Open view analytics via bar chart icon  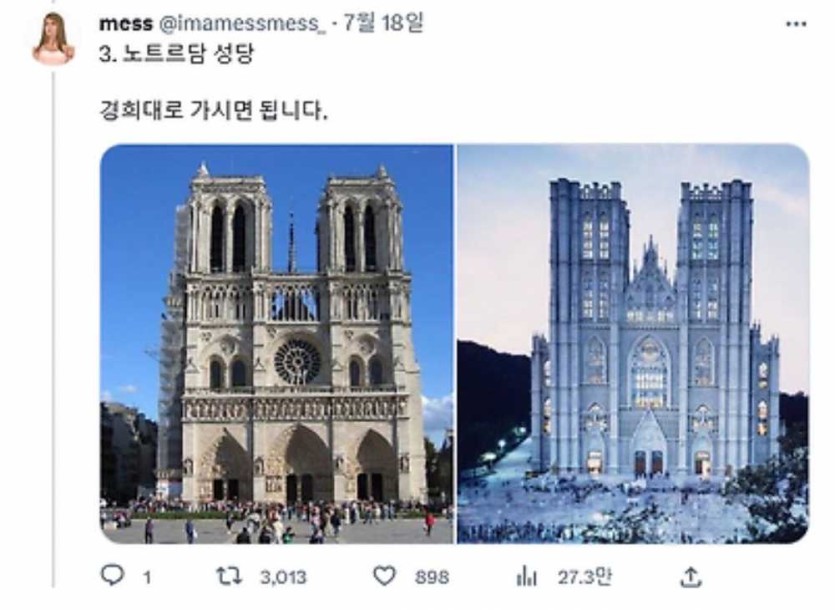526,576
